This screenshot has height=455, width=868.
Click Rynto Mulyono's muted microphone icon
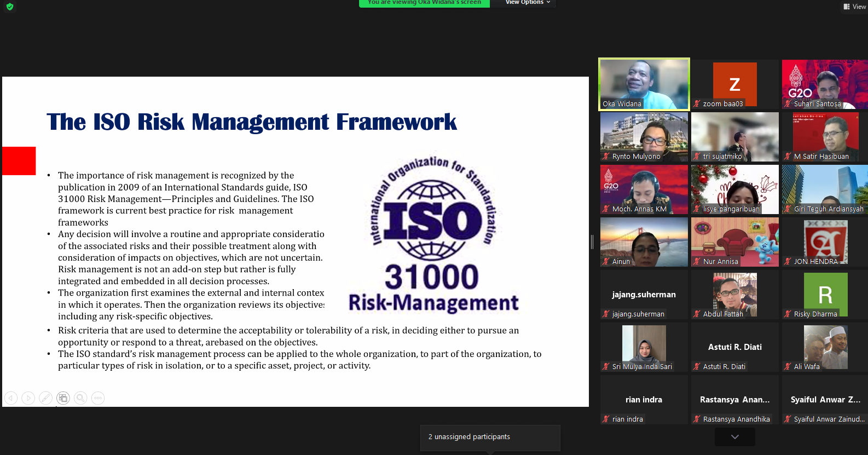click(x=606, y=156)
